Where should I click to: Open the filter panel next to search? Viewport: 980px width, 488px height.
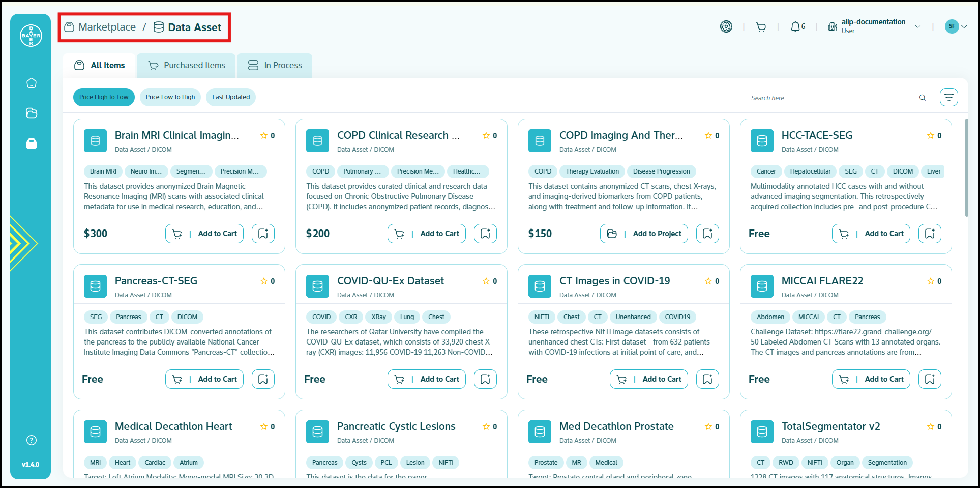(x=949, y=97)
